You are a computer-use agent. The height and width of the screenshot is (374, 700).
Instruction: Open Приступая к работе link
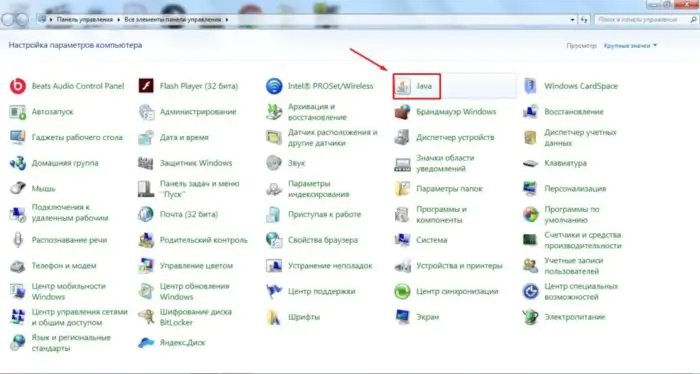tap(325, 214)
